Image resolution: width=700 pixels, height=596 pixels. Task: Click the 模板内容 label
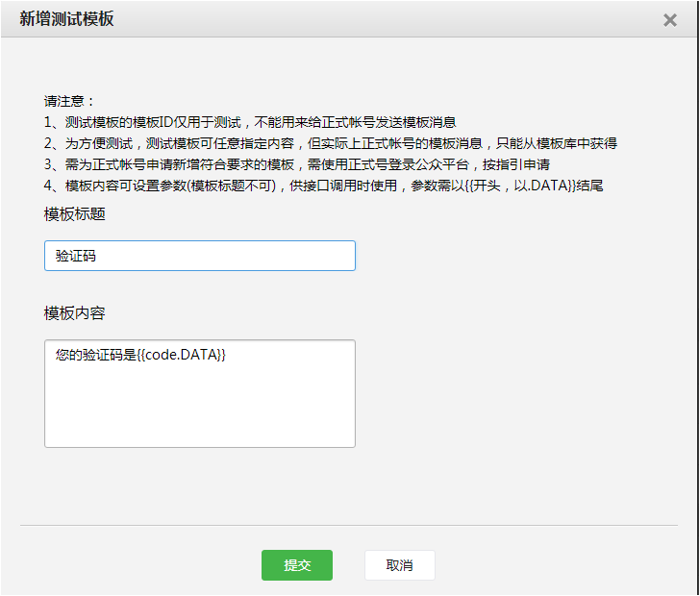click(x=75, y=313)
